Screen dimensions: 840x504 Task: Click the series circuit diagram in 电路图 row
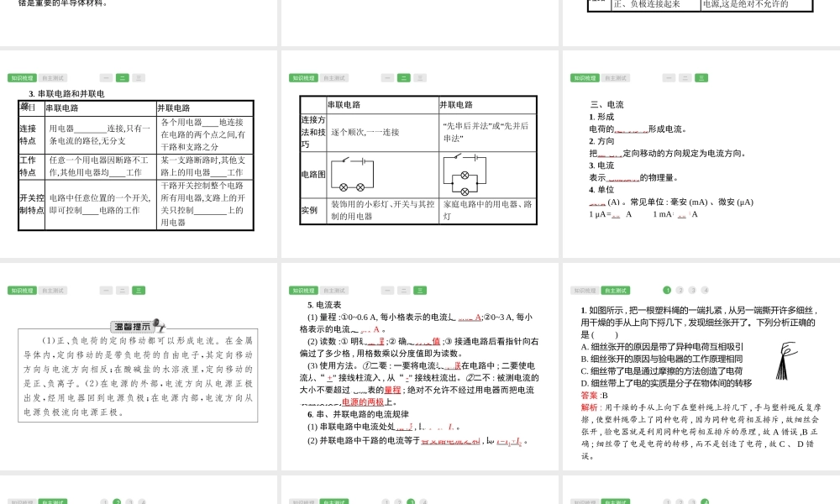tap(351, 176)
